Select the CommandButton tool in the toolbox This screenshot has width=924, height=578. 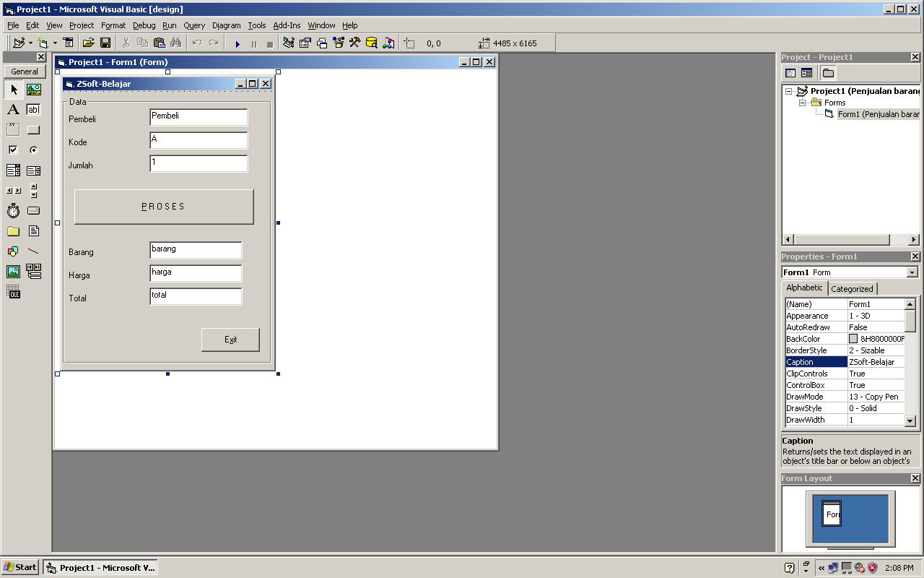click(x=33, y=129)
